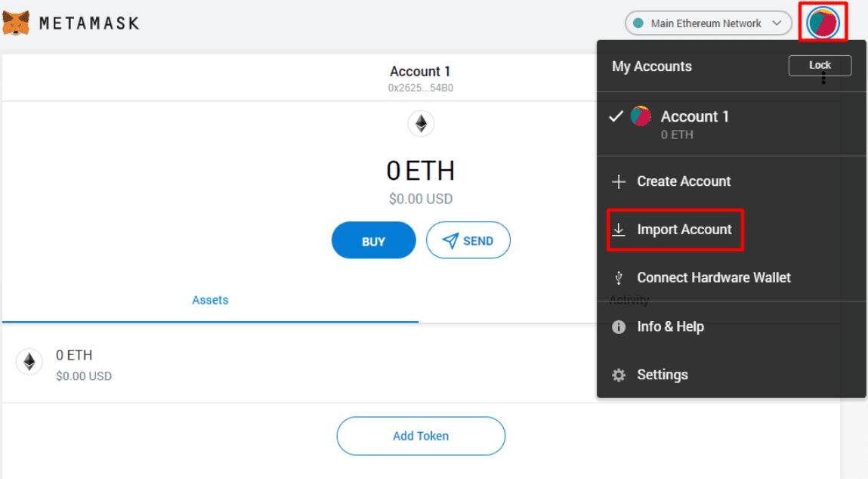Switch to the Assets tab
868x479 pixels.
click(x=210, y=300)
